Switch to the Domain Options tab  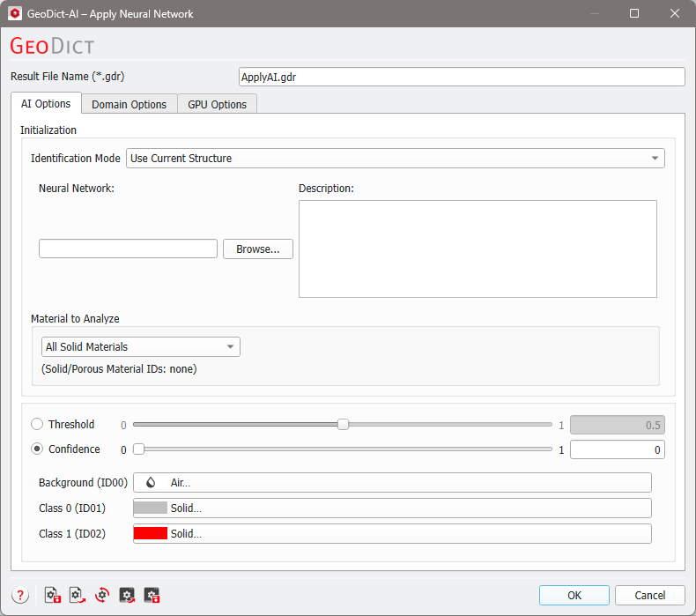point(130,104)
